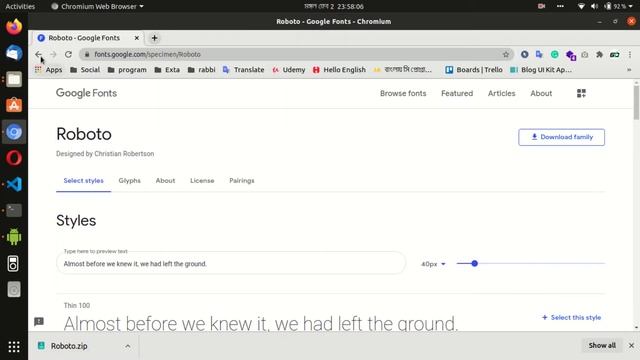Click Show all downloads
Image resolution: width=640 pixels, height=360 pixels.
click(602, 346)
